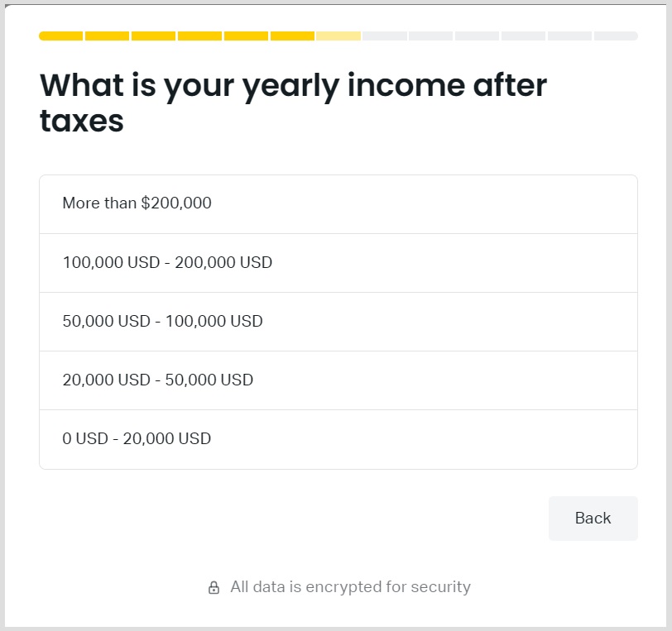Choose 100,000 USD - 200,000 USD income range
672x631 pixels.
(x=338, y=263)
